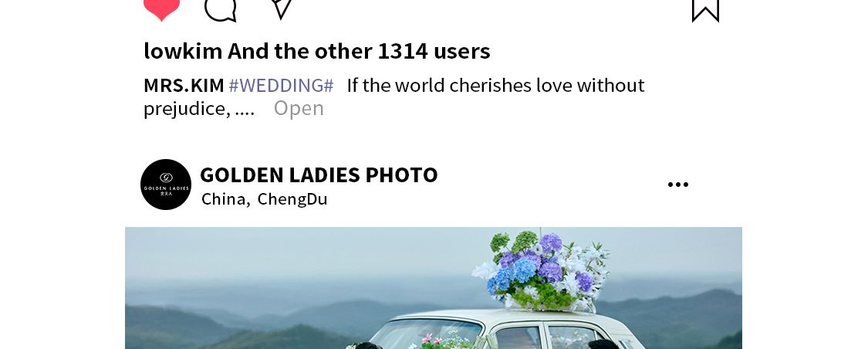Viewport: 868px width, 349px height.
Task: Tap the #WEDDING# hashtag
Action: (281, 85)
